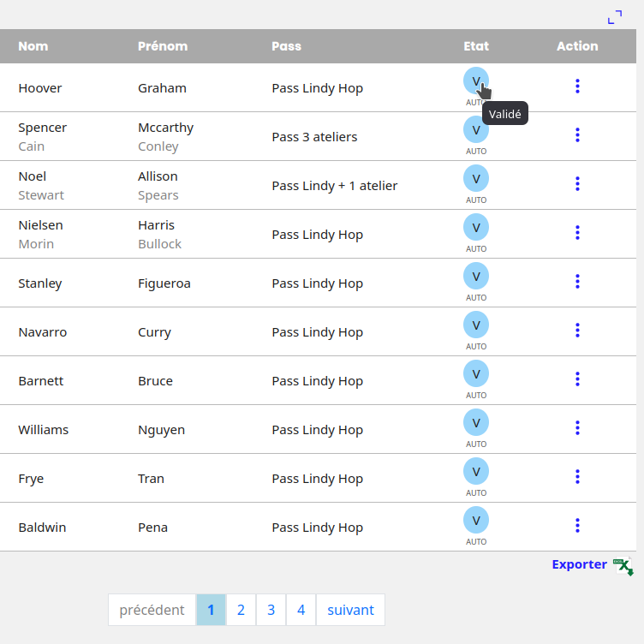Viewport: 644px width, 644px height.
Task: Select the 'Frye' name cell
Action: 31,479
